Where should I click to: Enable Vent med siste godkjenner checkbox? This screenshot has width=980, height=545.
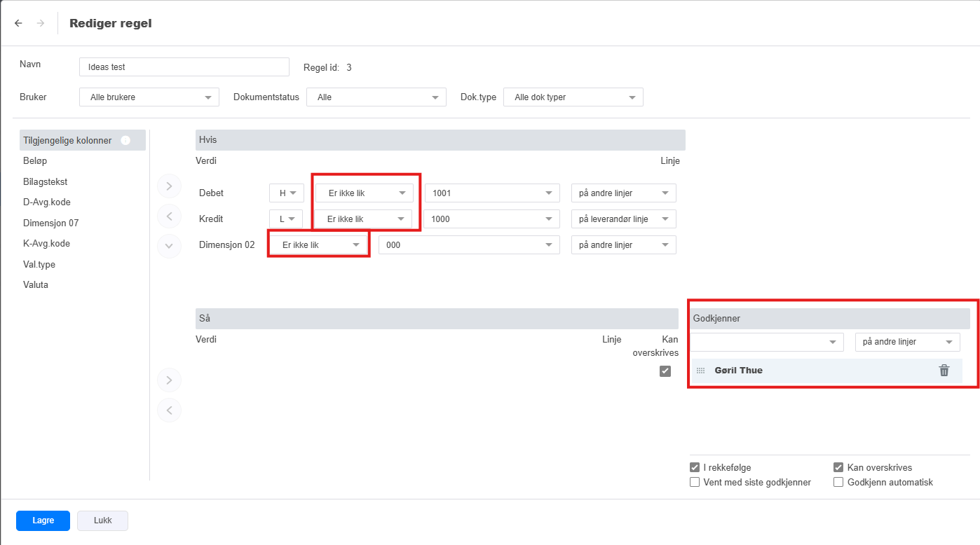pyautogui.click(x=695, y=482)
